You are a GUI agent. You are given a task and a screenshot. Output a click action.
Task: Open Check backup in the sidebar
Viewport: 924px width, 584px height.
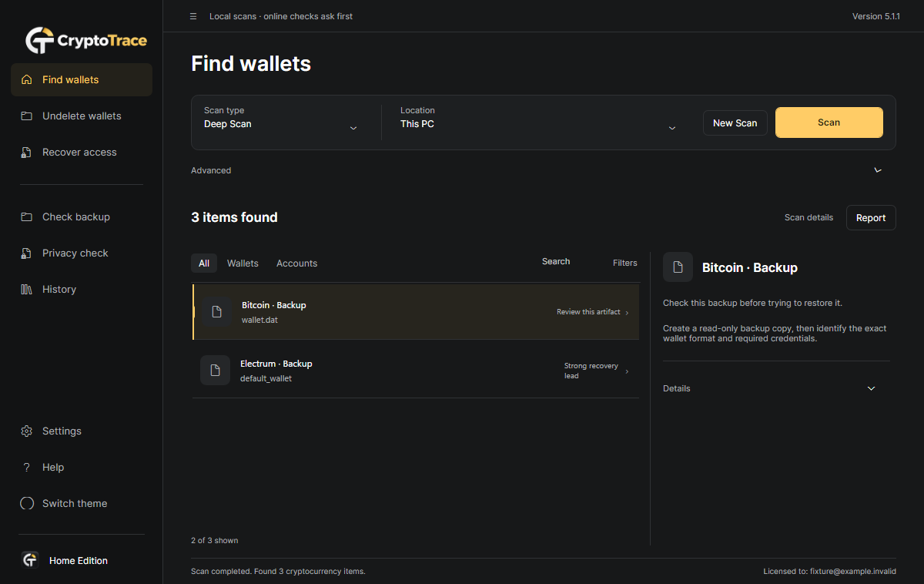(x=82, y=216)
